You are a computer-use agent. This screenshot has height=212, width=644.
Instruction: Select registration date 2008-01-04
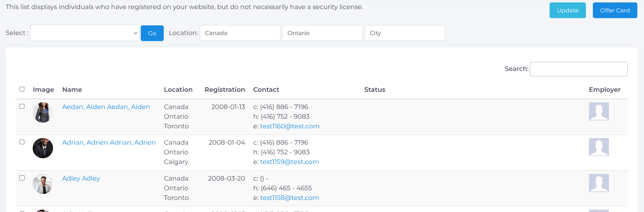pyautogui.click(x=227, y=143)
